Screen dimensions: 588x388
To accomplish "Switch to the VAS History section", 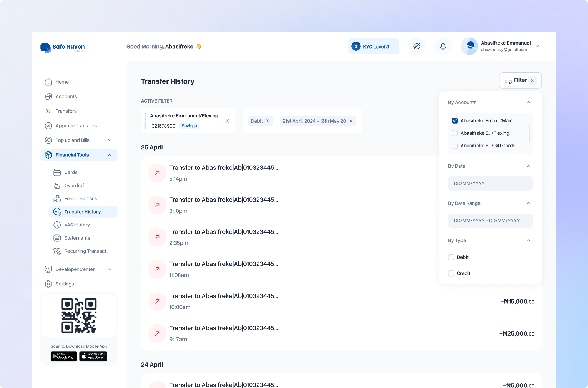I will point(77,225).
